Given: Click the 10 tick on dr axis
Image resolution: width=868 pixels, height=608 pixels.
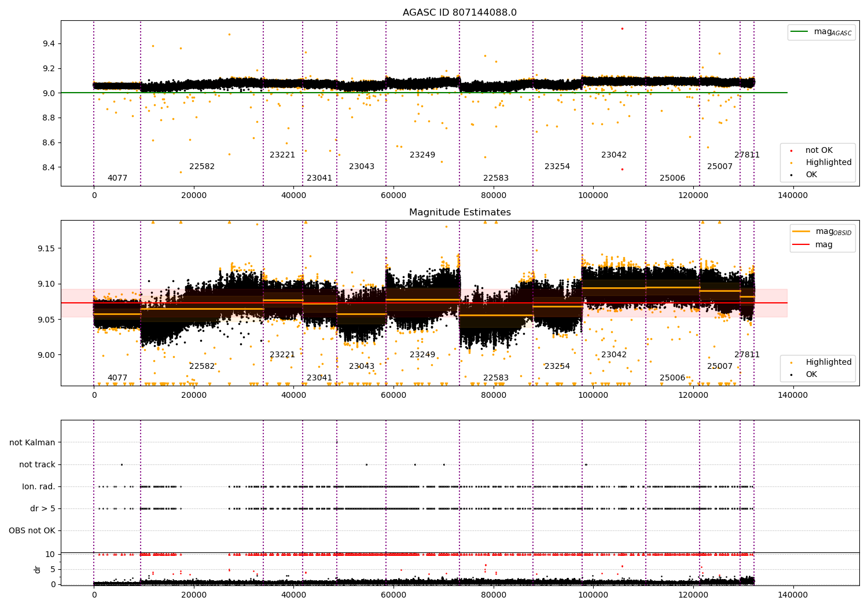Looking at the screenshot, I should click(x=50, y=554).
